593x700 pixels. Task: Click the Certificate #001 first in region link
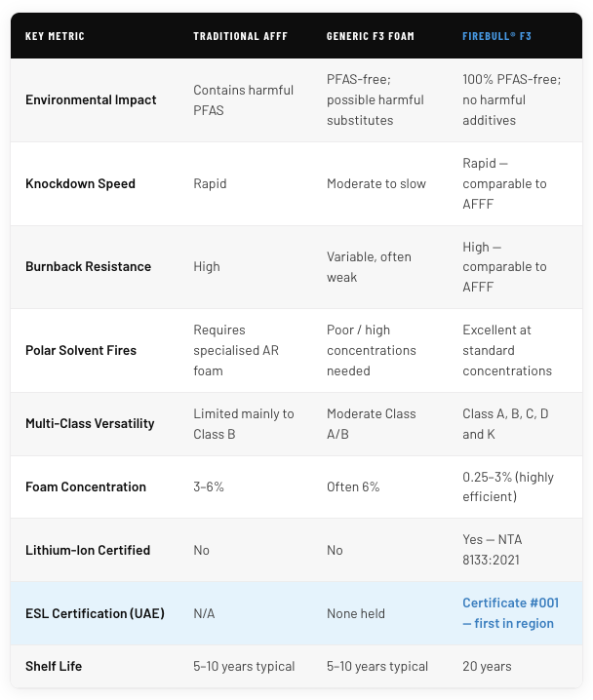pyautogui.click(x=508, y=613)
